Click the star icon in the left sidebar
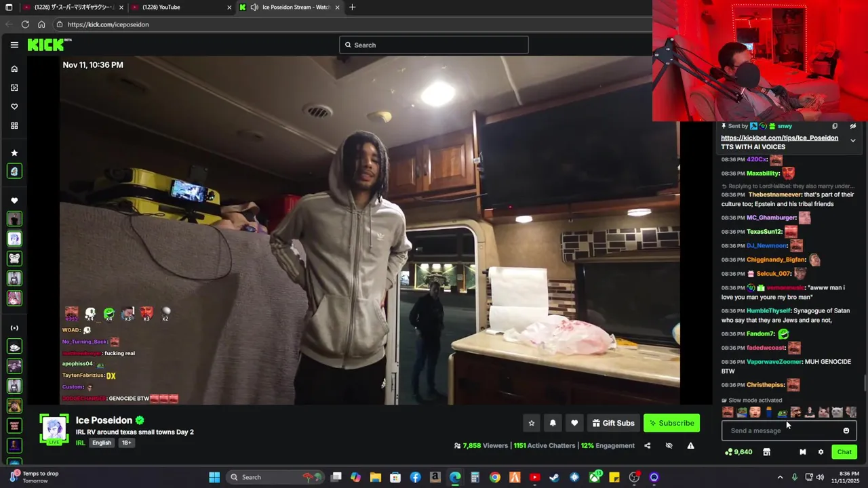The height and width of the screenshot is (488, 868). [x=14, y=152]
